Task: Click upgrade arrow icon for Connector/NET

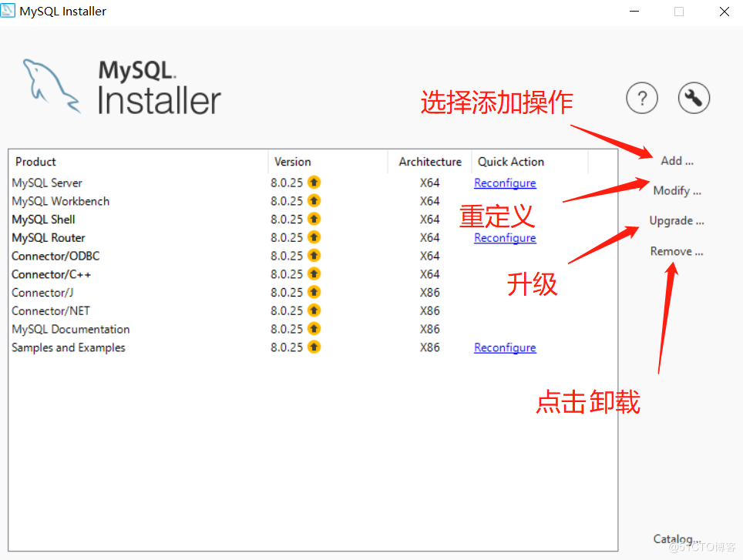Action: [314, 310]
